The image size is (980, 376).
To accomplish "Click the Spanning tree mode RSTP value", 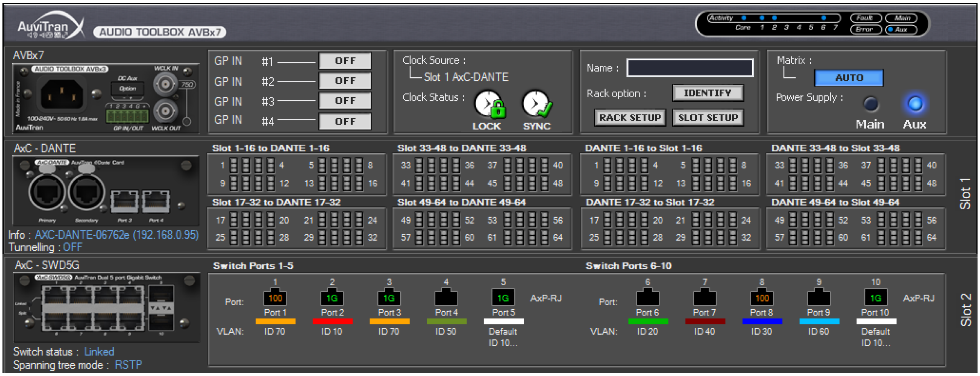I will click(x=128, y=365).
